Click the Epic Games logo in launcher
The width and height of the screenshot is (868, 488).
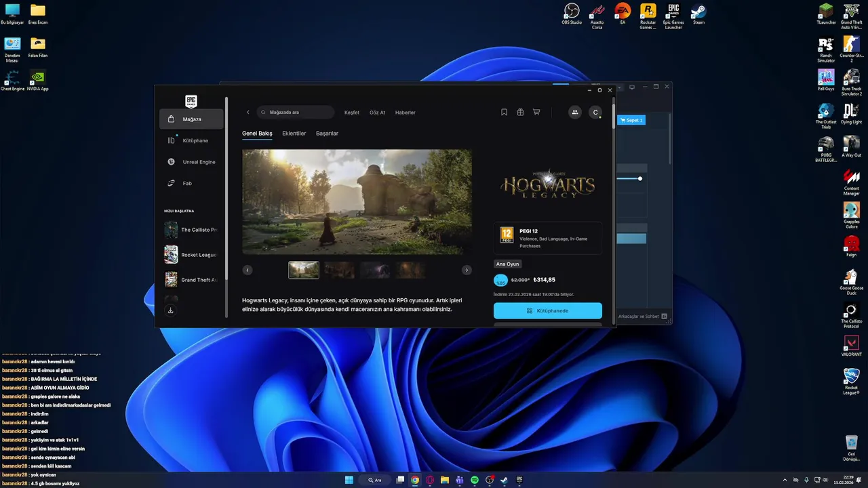click(x=191, y=100)
